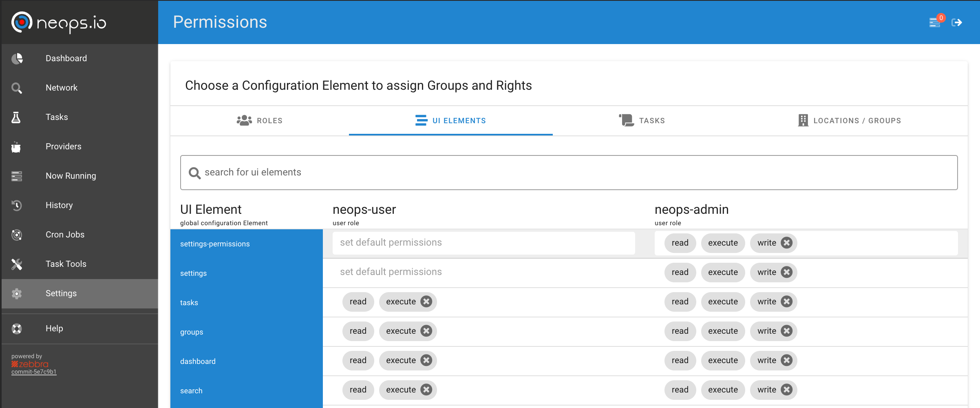Click the Now Running list icon
The width and height of the screenshot is (980, 408).
tap(17, 176)
